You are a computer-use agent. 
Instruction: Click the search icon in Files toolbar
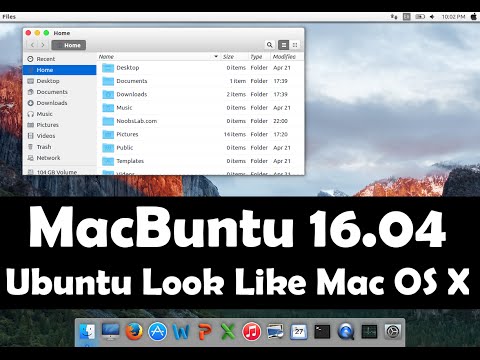point(270,45)
